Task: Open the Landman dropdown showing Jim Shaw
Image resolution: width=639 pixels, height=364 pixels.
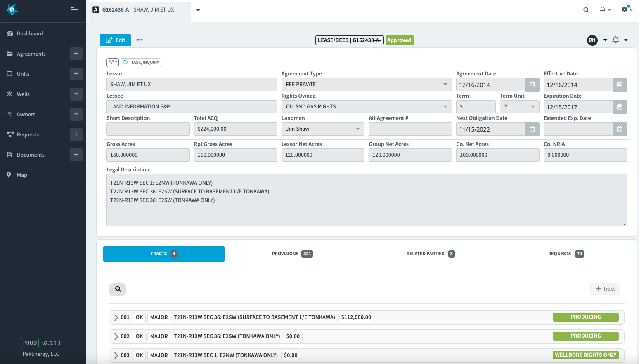Action: tap(357, 129)
